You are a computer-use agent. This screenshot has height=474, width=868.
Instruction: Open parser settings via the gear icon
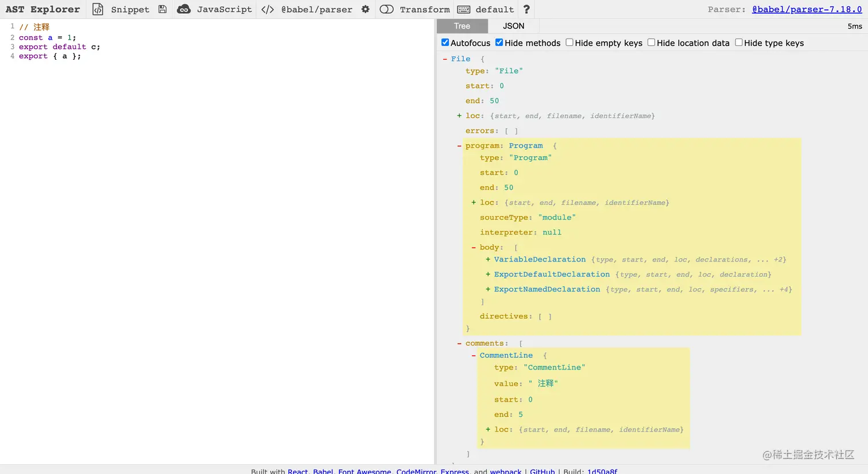pyautogui.click(x=365, y=9)
